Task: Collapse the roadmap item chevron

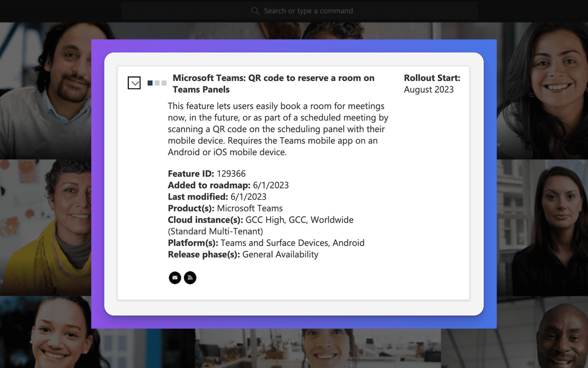Action: [x=134, y=83]
